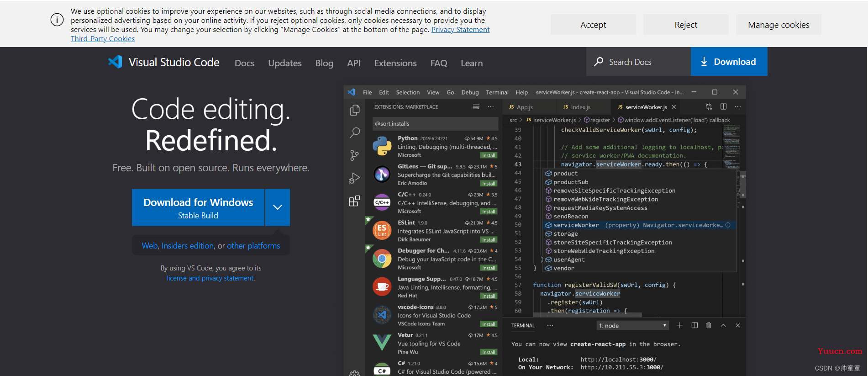The image size is (868, 376).
Task: Click the blue Download button in navbar
Action: (729, 62)
